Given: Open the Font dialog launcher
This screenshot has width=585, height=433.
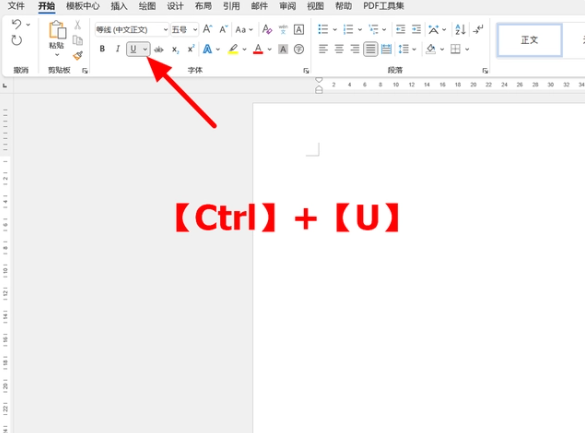Looking at the screenshot, I should point(306,70).
